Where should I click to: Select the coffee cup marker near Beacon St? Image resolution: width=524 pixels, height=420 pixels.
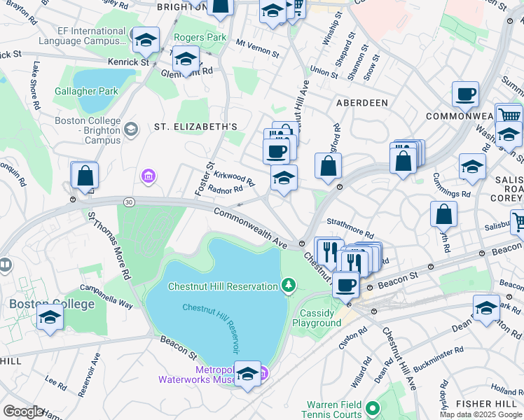coord(346,287)
